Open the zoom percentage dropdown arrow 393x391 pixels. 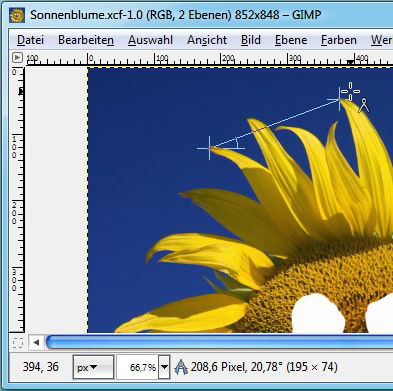[164, 367]
